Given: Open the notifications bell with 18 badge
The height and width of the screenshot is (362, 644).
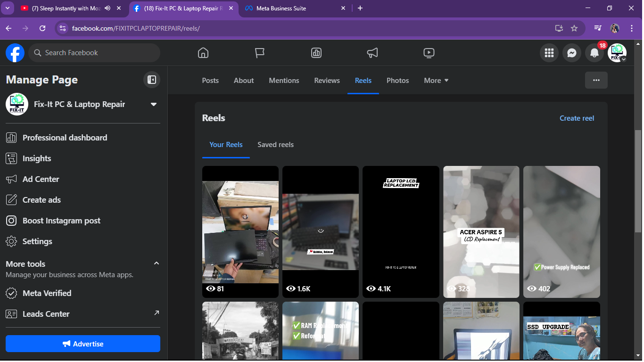Looking at the screenshot, I should point(594,53).
